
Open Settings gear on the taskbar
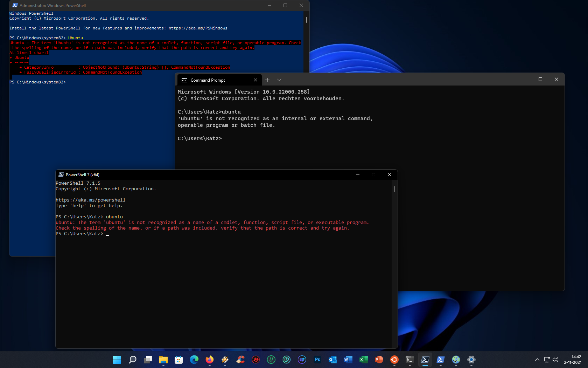click(x=471, y=360)
